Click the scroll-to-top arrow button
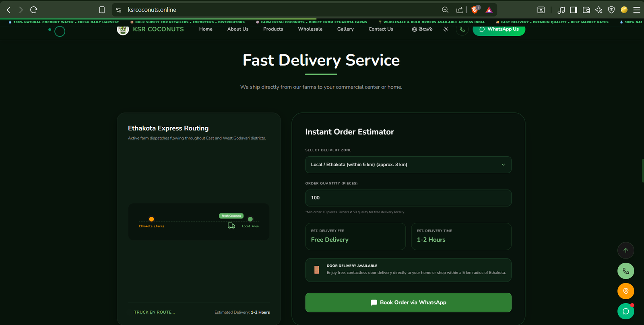 tap(626, 250)
